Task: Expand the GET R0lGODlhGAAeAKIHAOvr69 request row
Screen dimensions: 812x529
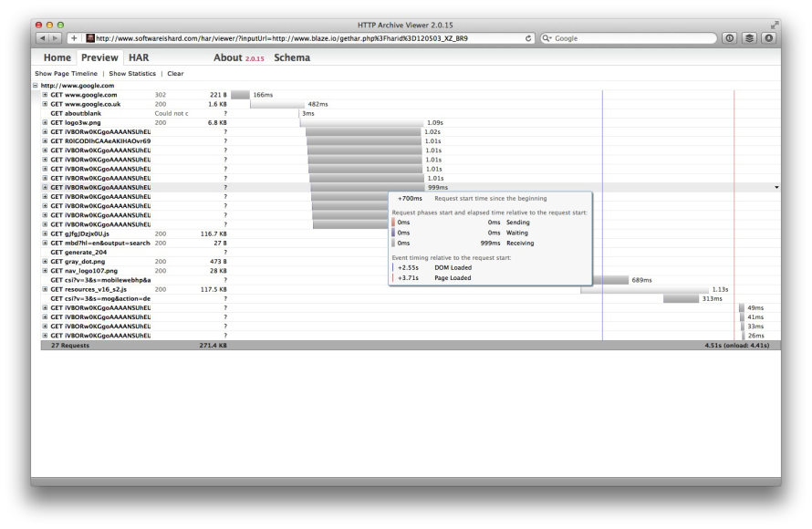Action: (x=45, y=140)
